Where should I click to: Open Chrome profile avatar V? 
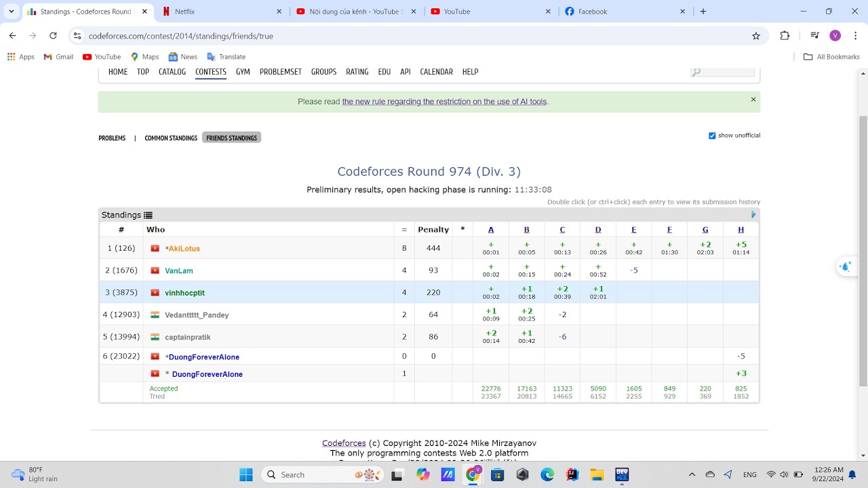coord(835,36)
